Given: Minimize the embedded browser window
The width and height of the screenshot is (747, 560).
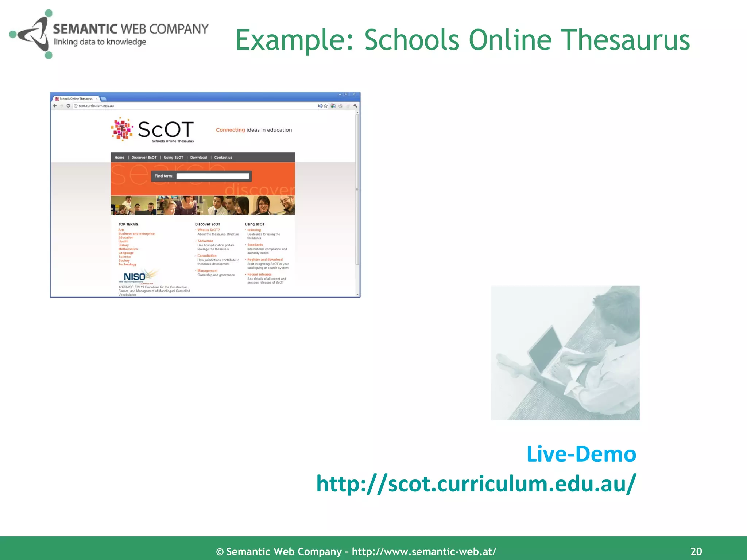Looking at the screenshot, I should click(x=340, y=94).
